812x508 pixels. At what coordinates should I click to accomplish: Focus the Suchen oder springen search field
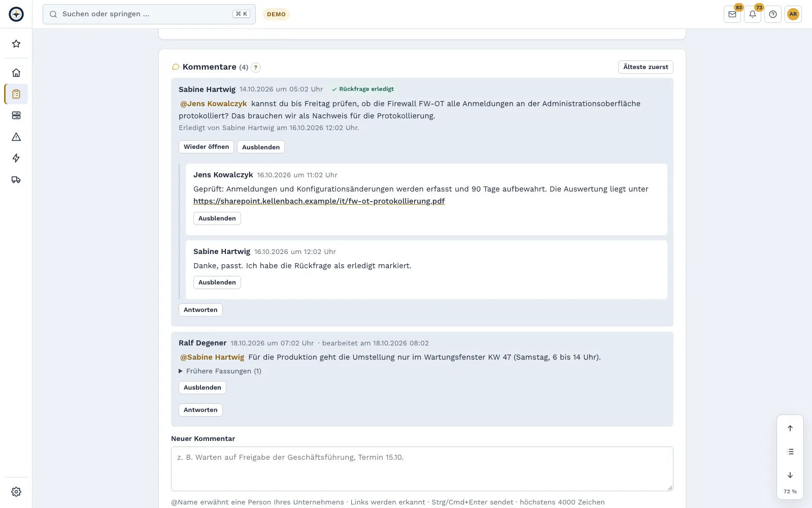click(149, 14)
